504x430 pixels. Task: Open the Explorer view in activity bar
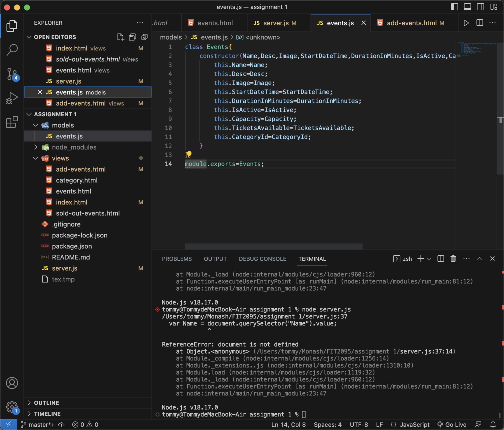point(12,26)
